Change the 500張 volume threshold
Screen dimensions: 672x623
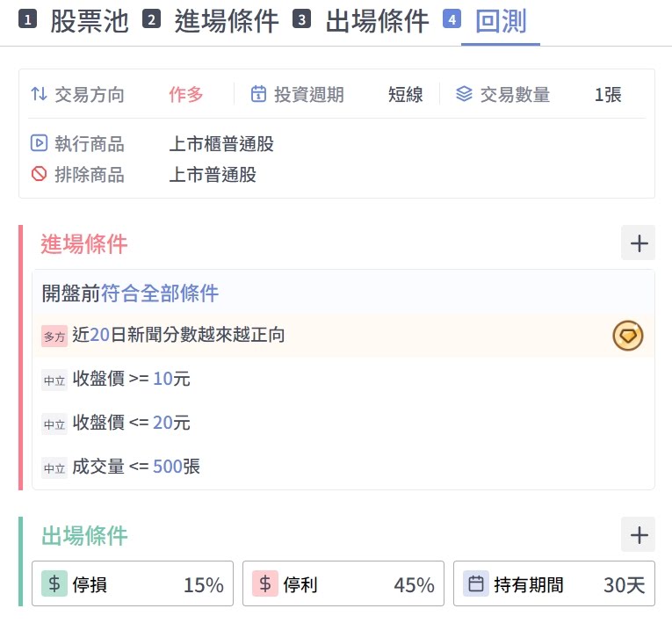pyautogui.click(x=167, y=467)
